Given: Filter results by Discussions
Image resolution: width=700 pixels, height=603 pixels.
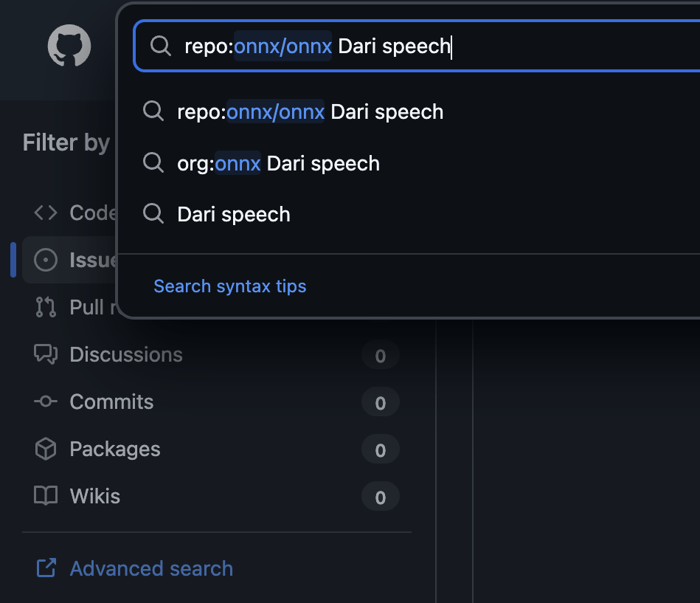Looking at the screenshot, I should pyautogui.click(x=126, y=354).
